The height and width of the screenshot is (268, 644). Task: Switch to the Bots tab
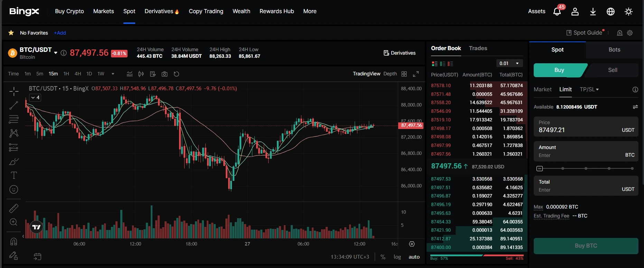pyautogui.click(x=614, y=50)
